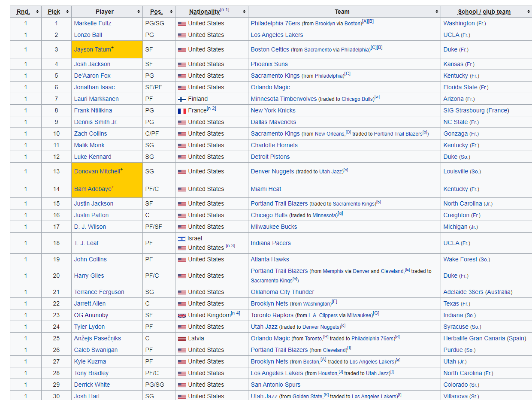
Task: Open the Markelle Fultz player page
Action: pos(92,23)
